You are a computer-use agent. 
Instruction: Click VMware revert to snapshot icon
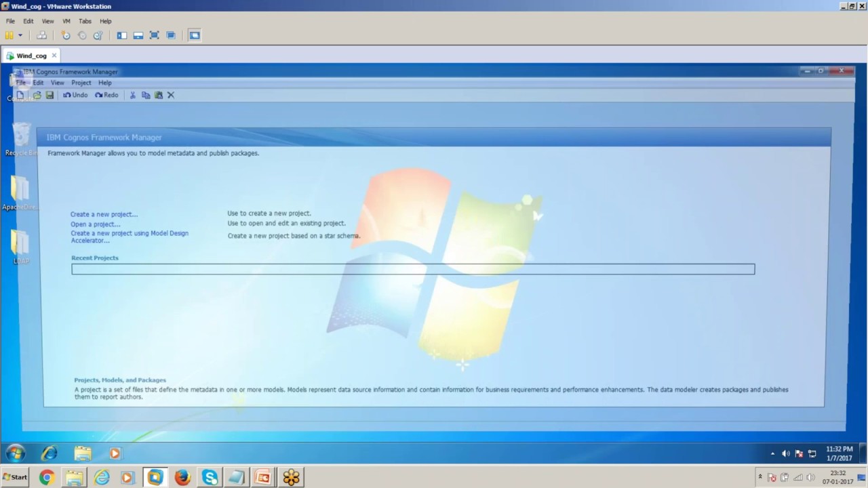82,35
